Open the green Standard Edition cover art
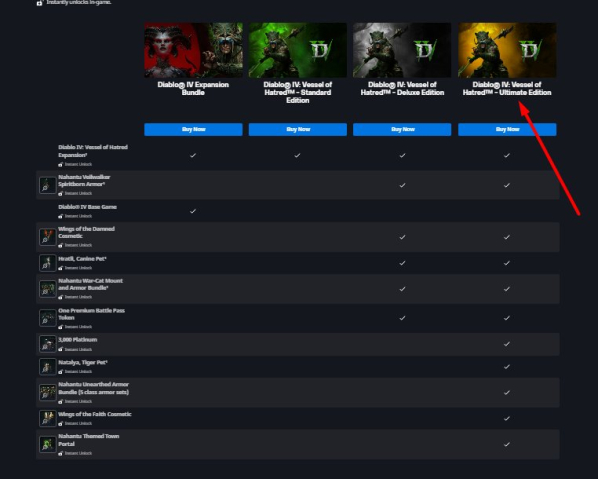The width and height of the screenshot is (598, 479). (x=298, y=50)
